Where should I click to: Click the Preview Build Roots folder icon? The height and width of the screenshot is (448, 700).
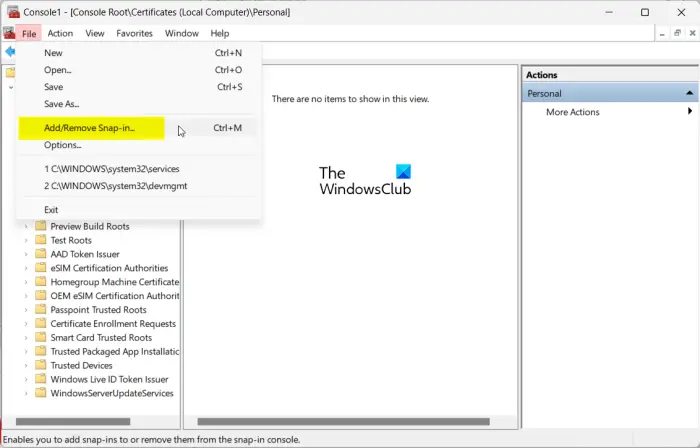point(41,226)
